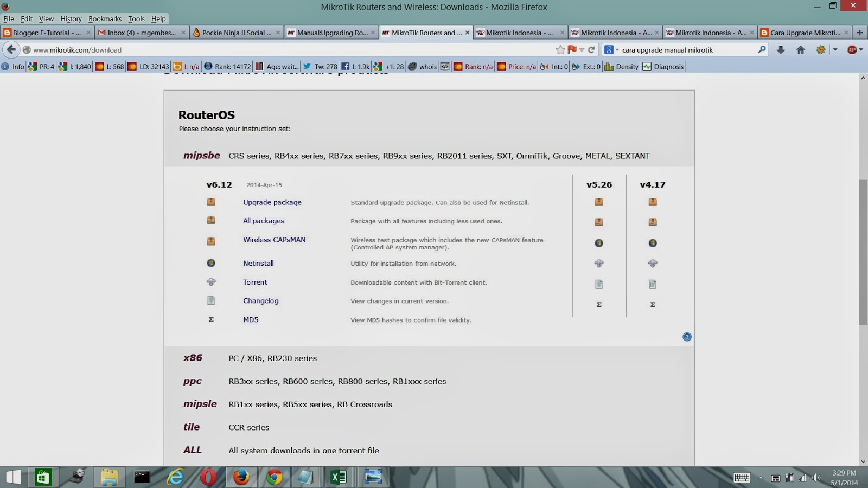Click v5.26 torrent icon
This screenshot has width=868, height=488.
pyautogui.click(x=599, y=264)
